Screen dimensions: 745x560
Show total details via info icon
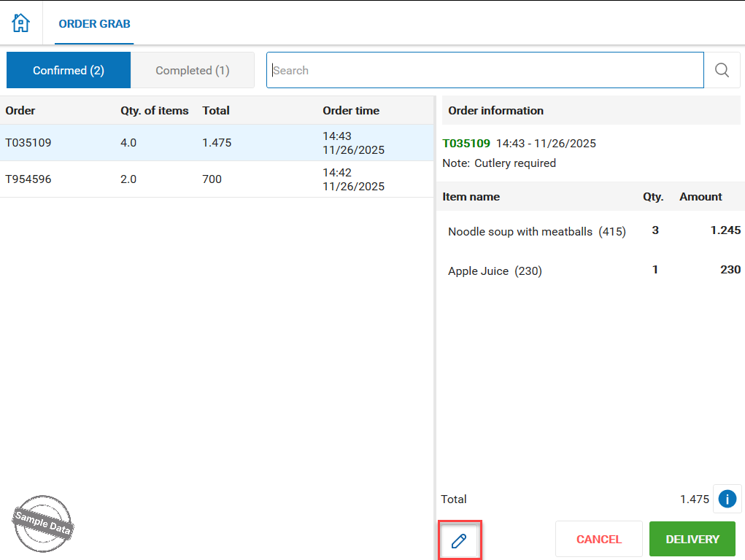click(x=727, y=499)
